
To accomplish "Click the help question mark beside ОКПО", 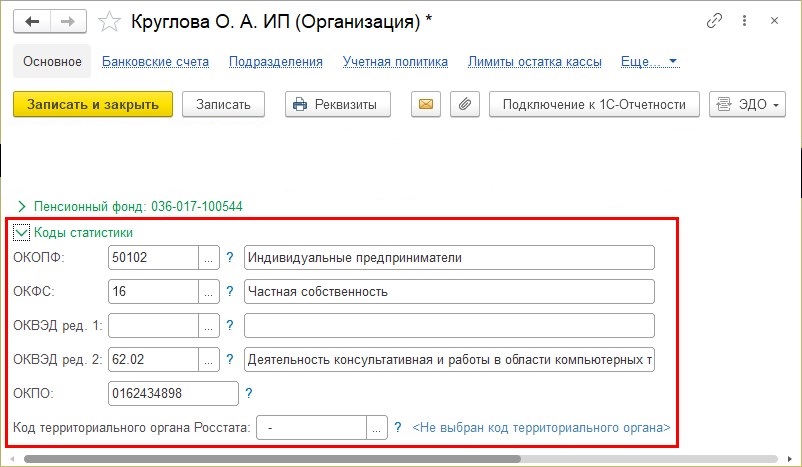I will point(249,393).
